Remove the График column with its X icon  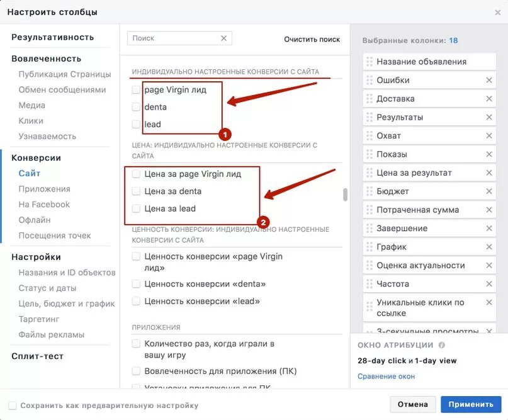[x=489, y=247]
